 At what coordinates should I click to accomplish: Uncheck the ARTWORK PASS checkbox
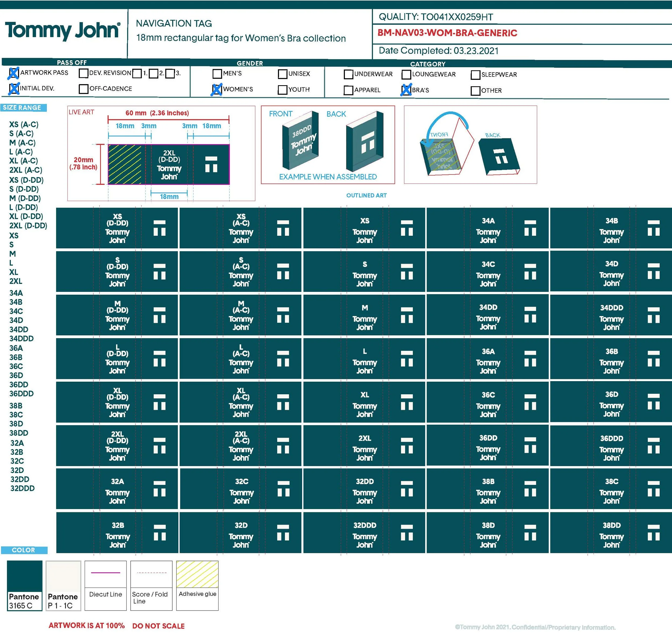(x=14, y=73)
